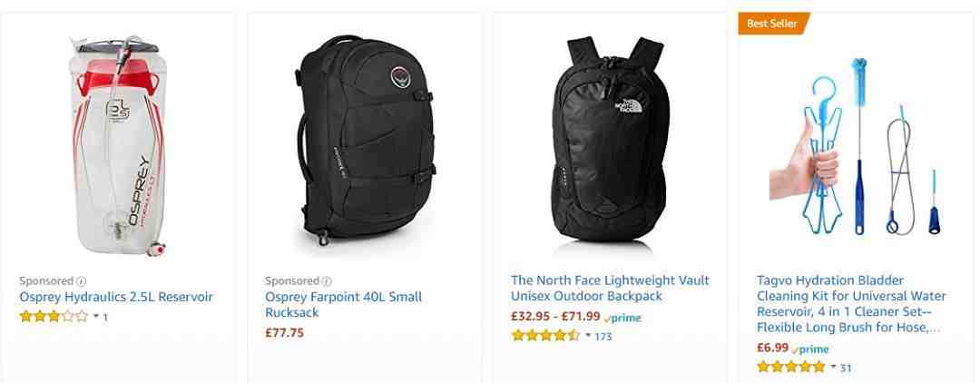Select the Osprey reservoir product image
This screenshot has height=383, width=980.
pyautogui.click(x=117, y=147)
